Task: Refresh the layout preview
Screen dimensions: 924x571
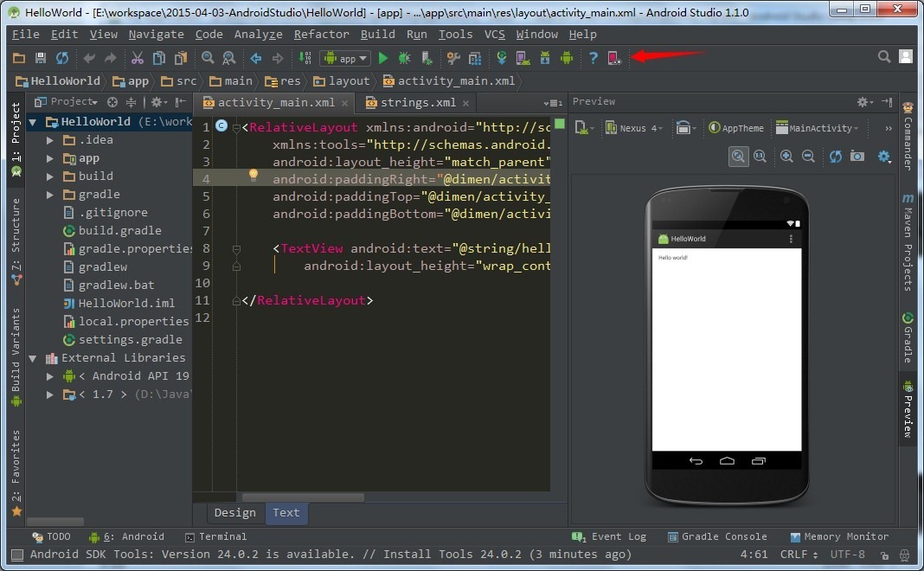Action: click(836, 156)
